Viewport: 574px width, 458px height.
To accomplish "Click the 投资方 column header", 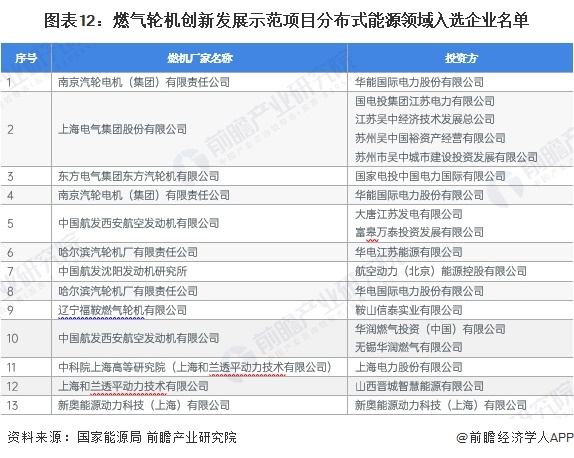I will coord(461,58).
